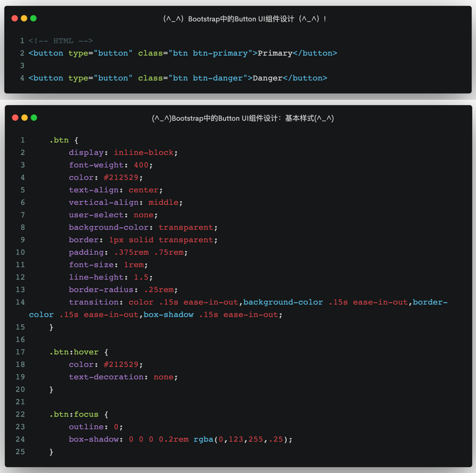The image size is (476, 473).
Task: Click 'middle' value of vertical-align
Action: point(163,203)
